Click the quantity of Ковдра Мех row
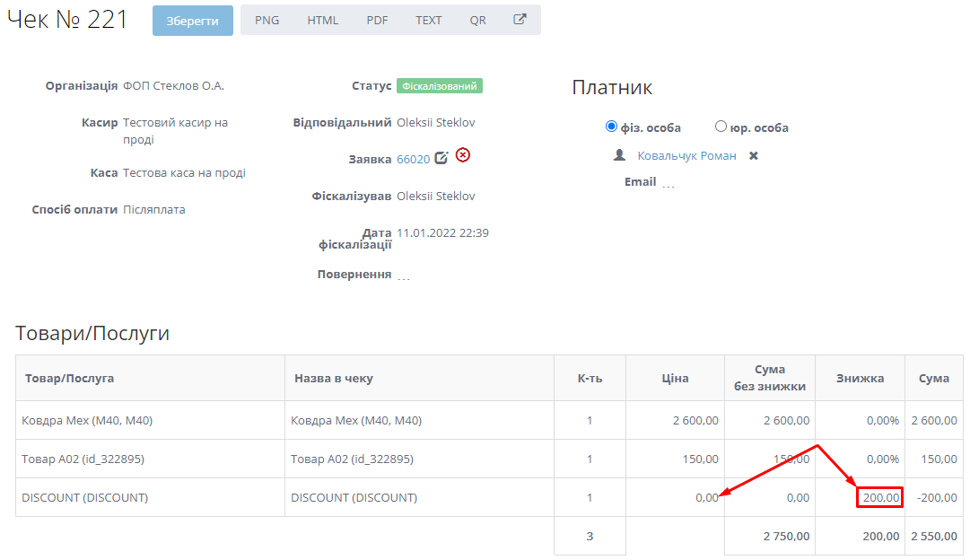970x560 pixels. point(590,420)
